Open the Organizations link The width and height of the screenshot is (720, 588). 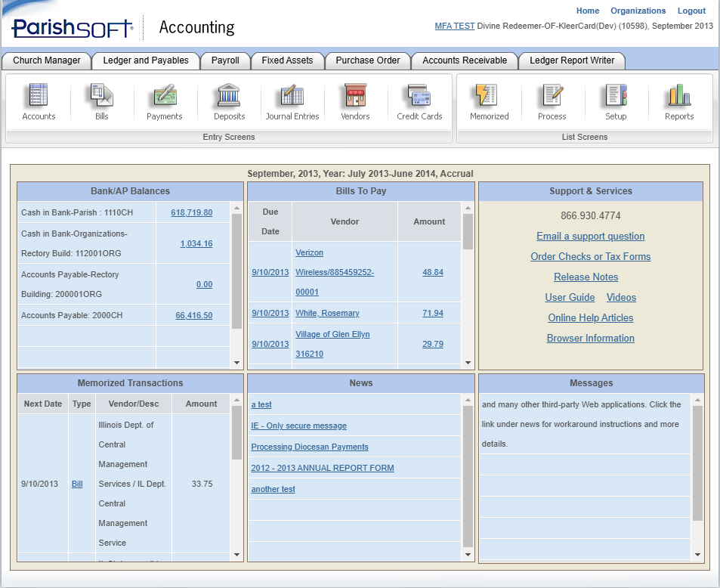click(x=638, y=11)
